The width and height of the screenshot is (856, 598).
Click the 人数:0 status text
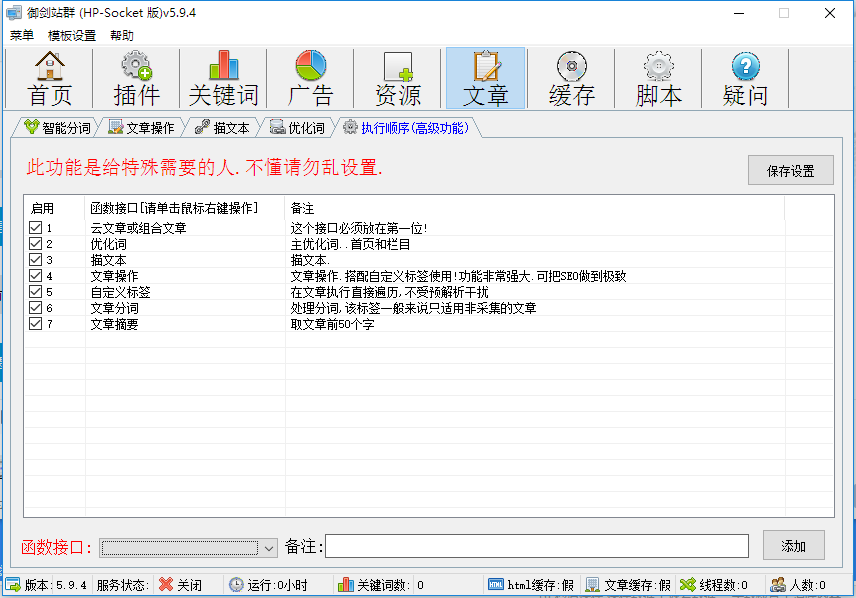pyautogui.click(x=807, y=585)
